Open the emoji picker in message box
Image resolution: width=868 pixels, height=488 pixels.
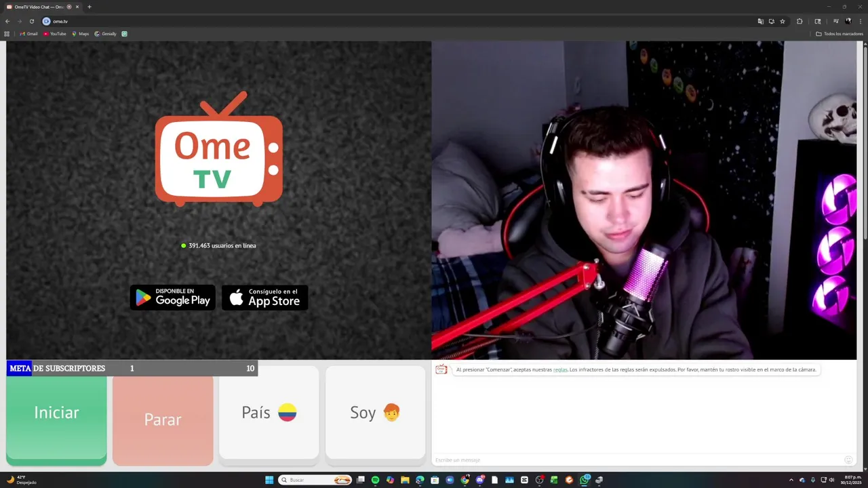click(848, 460)
